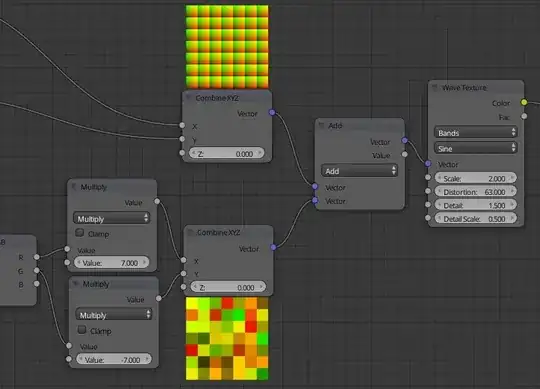Open the Bands type dropdown
Viewport: 540px width, 389px height.
[476, 133]
